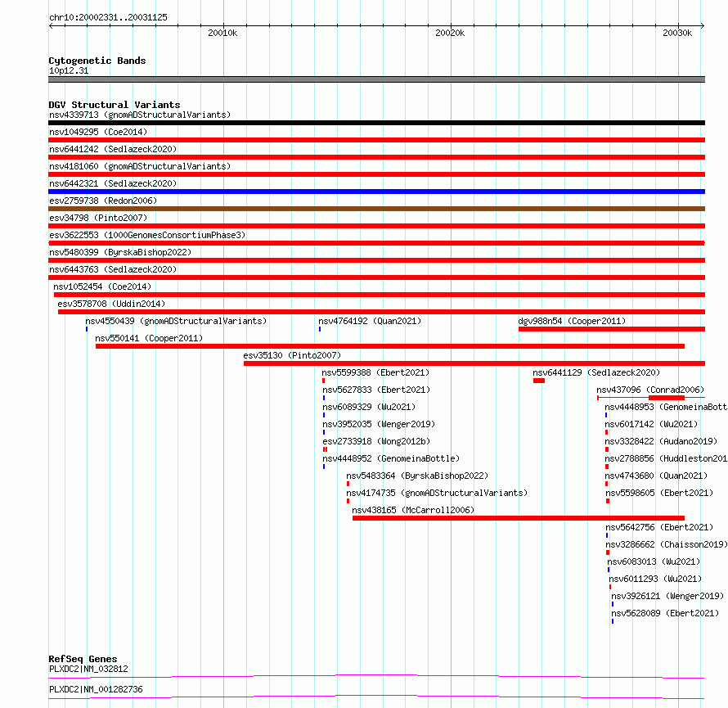The width and height of the screenshot is (728, 708).
Task: Select the PLXDC2|NM_001282736 gene label
Action: click(x=96, y=689)
